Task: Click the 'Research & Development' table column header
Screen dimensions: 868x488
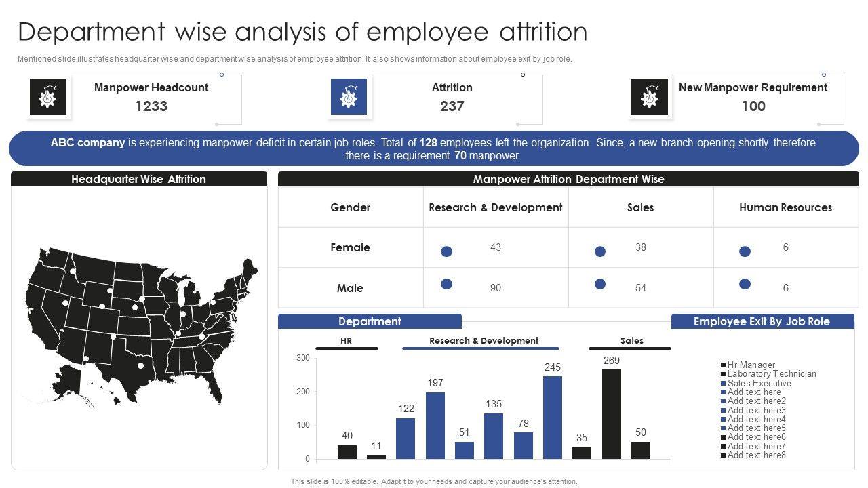Action: tap(496, 207)
